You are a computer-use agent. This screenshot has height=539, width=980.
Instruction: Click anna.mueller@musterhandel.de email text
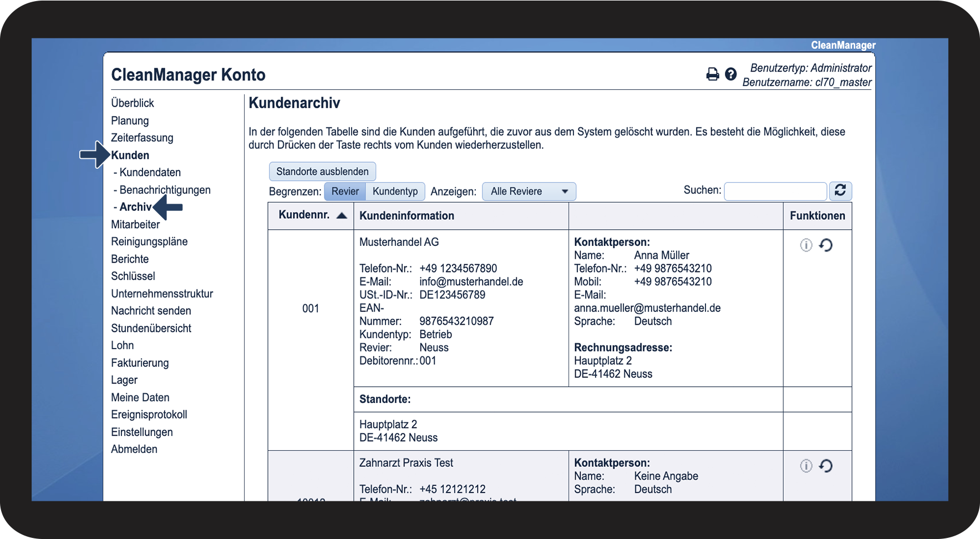647,308
